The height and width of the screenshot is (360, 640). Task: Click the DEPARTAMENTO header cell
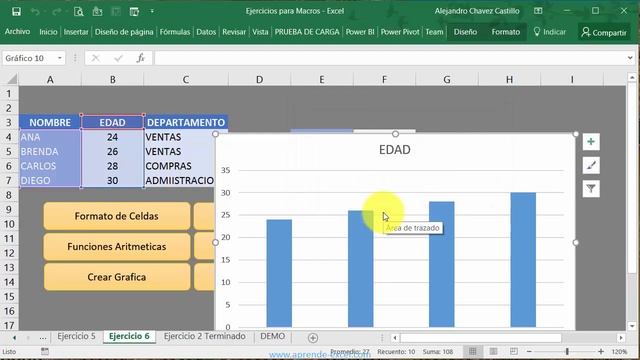186,122
